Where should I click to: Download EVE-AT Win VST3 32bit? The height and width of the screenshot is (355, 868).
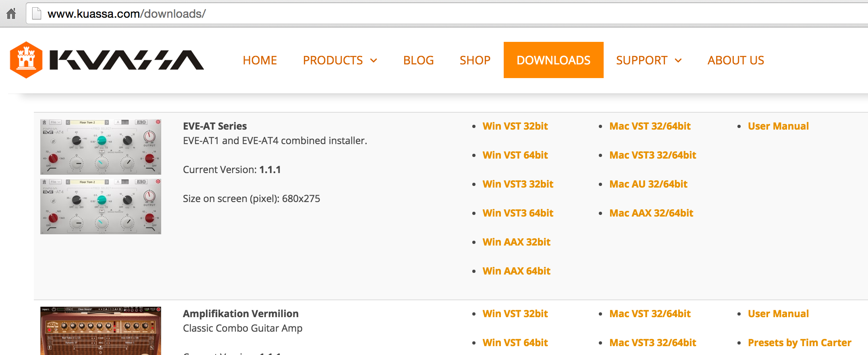518,184
